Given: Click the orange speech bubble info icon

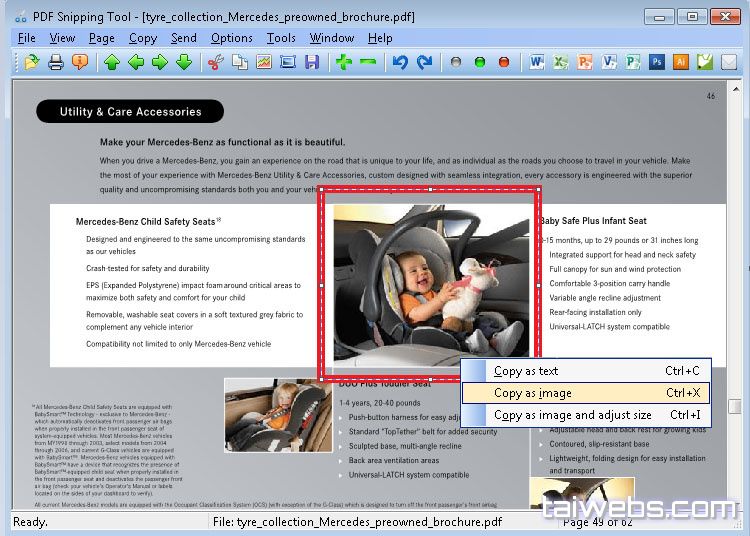Looking at the screenshot, I should [x=80, y=62].
